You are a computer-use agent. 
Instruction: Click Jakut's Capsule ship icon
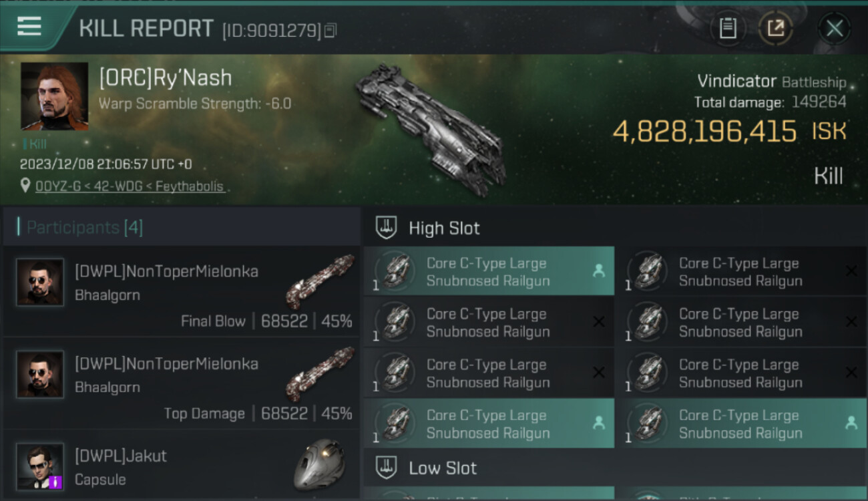click(x=320, y=464)
